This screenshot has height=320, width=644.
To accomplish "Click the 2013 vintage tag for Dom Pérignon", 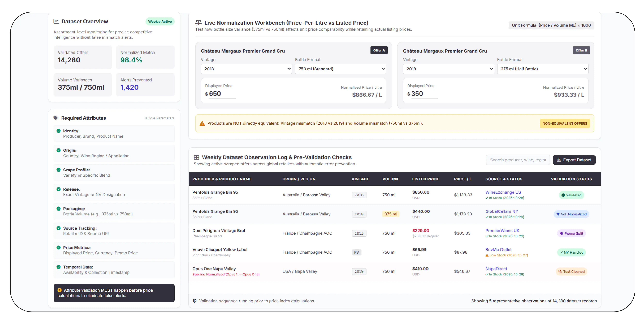I will 359,233.
